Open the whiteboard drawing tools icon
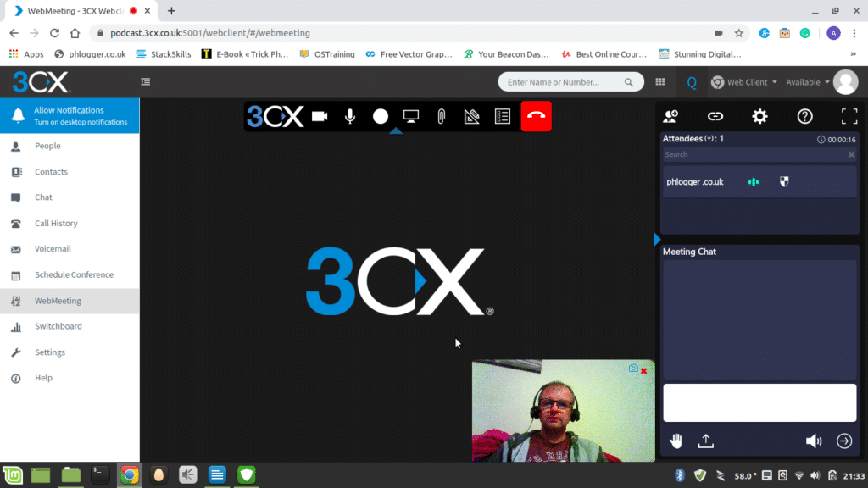Screen dimensions: 868x488 [x=472, y=117]
